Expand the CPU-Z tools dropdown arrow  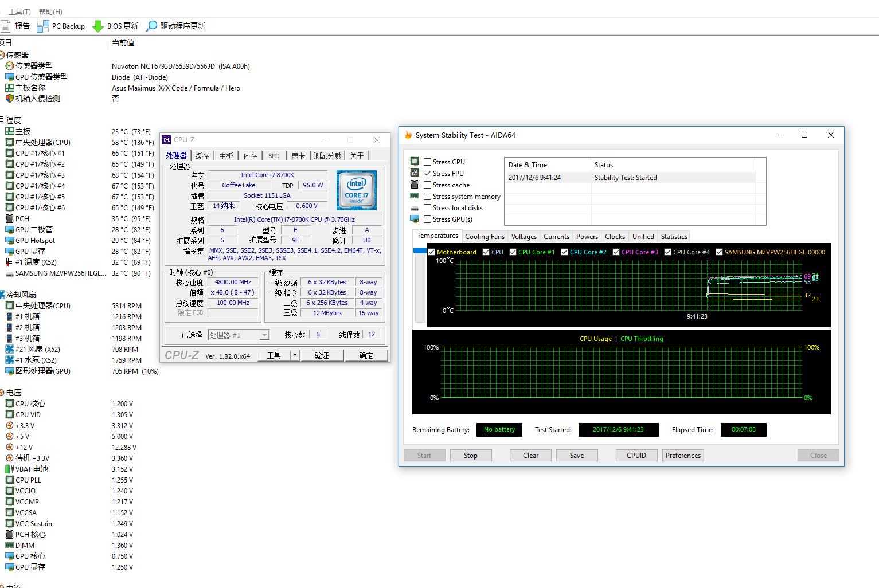[x=295, y=355]
